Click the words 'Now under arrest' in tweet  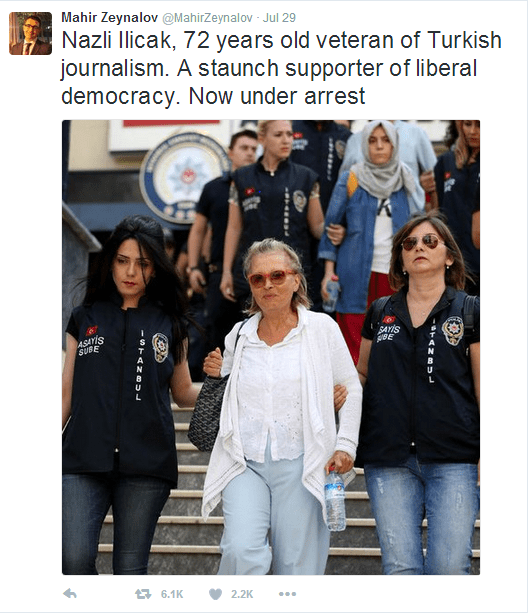(277, 96)
